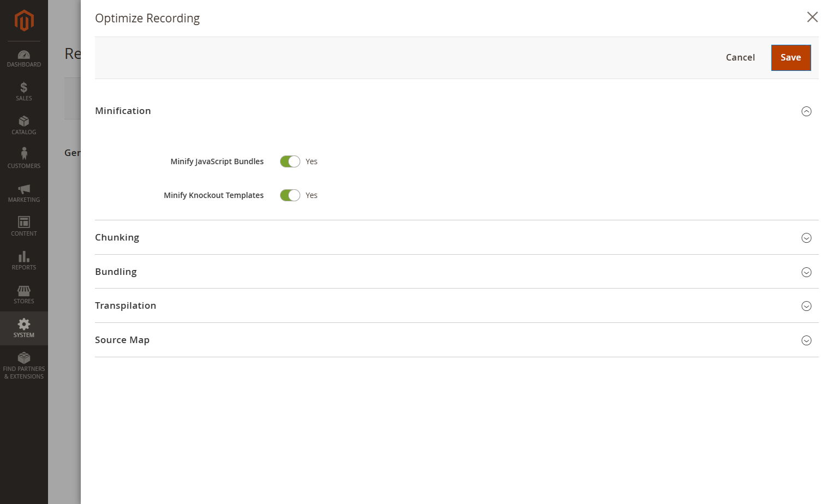The image size is (833, 504).
Task: Collapse the Minification section
Action: 806,111
